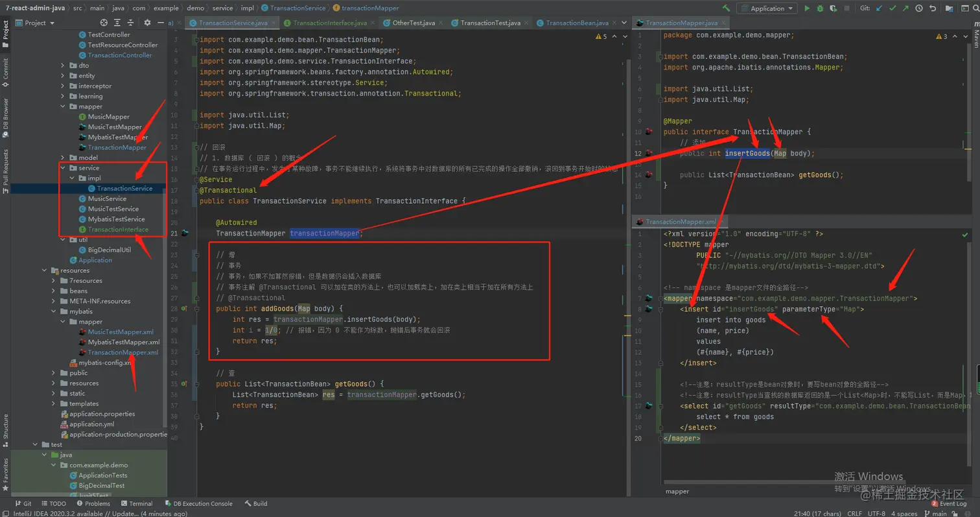Show Git history clock icon
Screen dimensions: 980x517
point(919,8)
